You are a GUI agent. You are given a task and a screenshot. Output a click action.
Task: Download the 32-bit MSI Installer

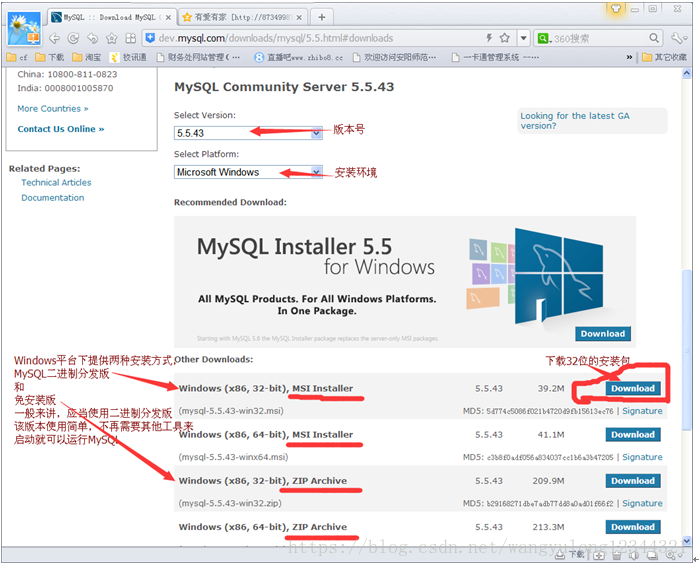tap(633, 388)
